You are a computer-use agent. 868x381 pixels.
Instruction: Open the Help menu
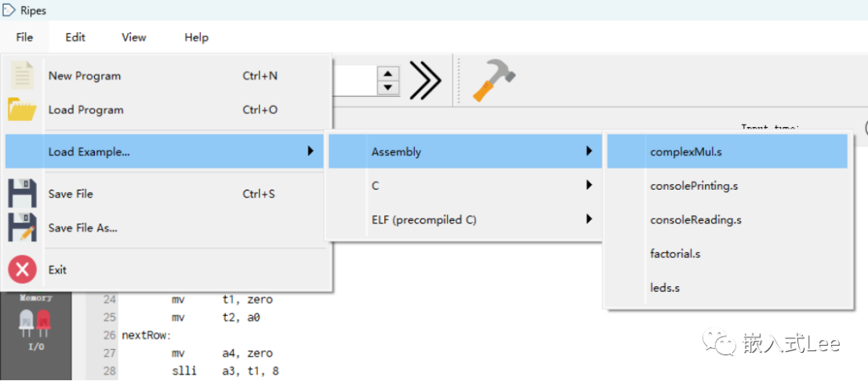pyautogui.click(x=196, y=37)
